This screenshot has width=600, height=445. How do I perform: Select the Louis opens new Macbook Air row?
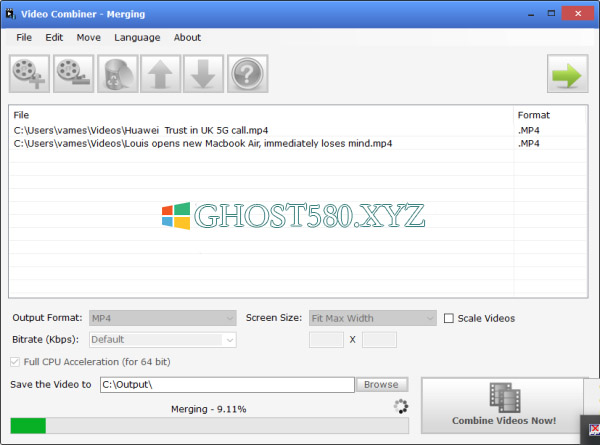pos(298,143)
